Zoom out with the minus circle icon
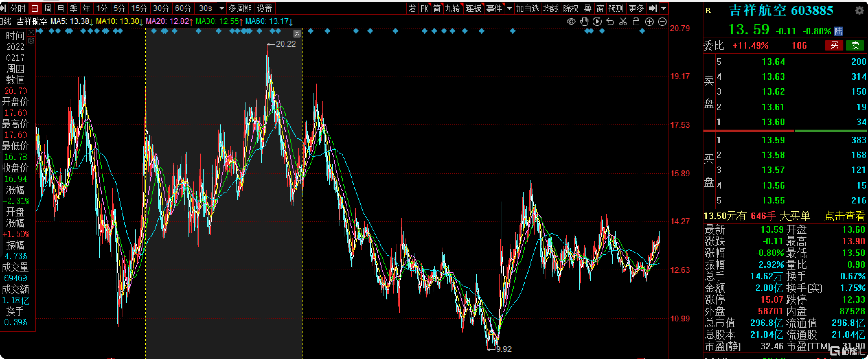 [x=662, y=22]
